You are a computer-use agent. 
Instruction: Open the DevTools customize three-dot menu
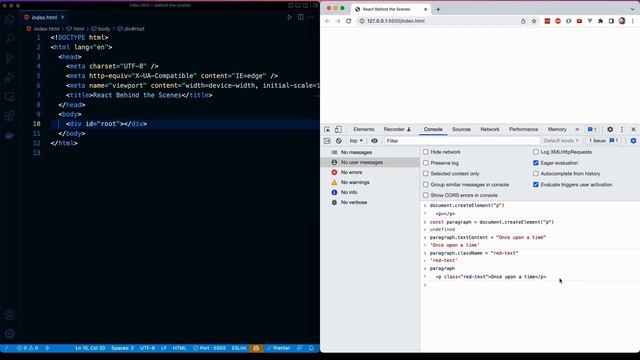622,129
